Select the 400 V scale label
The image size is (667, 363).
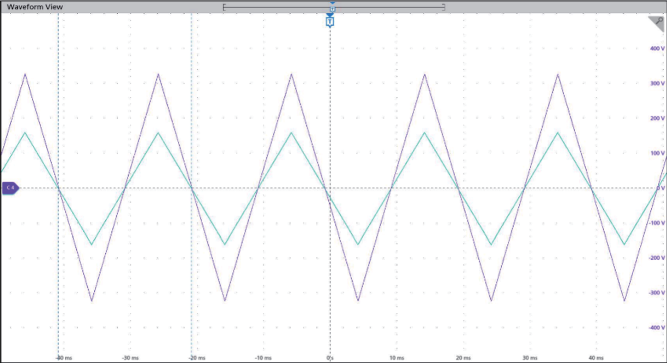pyautogui.click(x=657, y=49)
